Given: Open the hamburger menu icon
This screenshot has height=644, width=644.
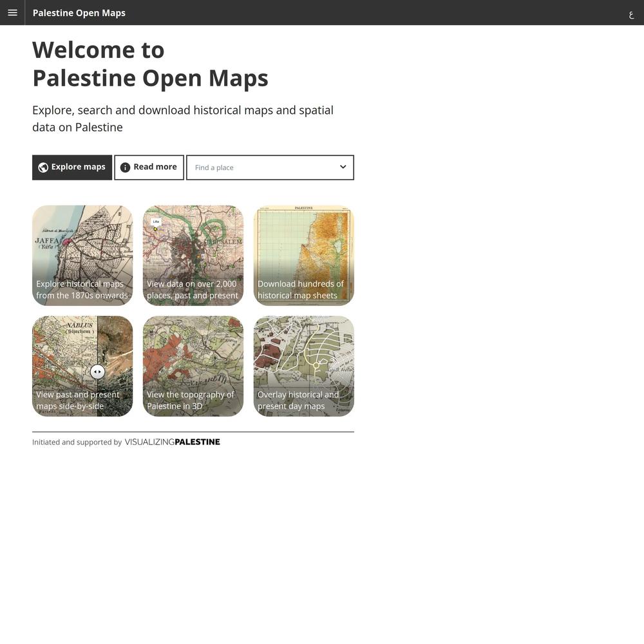Looking at the screenshot, I should 12,13.
